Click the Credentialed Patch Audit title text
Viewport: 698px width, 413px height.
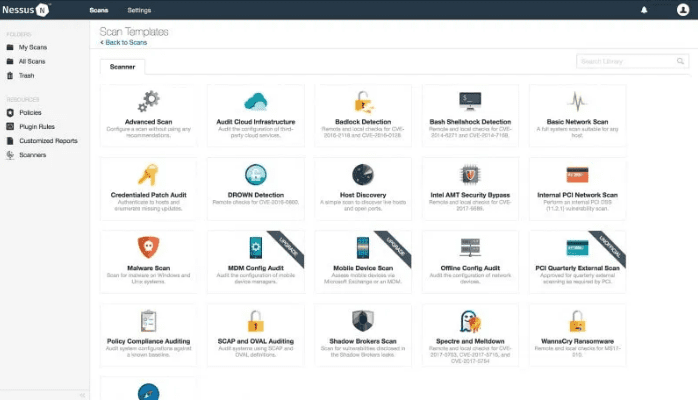coord(148,195)
